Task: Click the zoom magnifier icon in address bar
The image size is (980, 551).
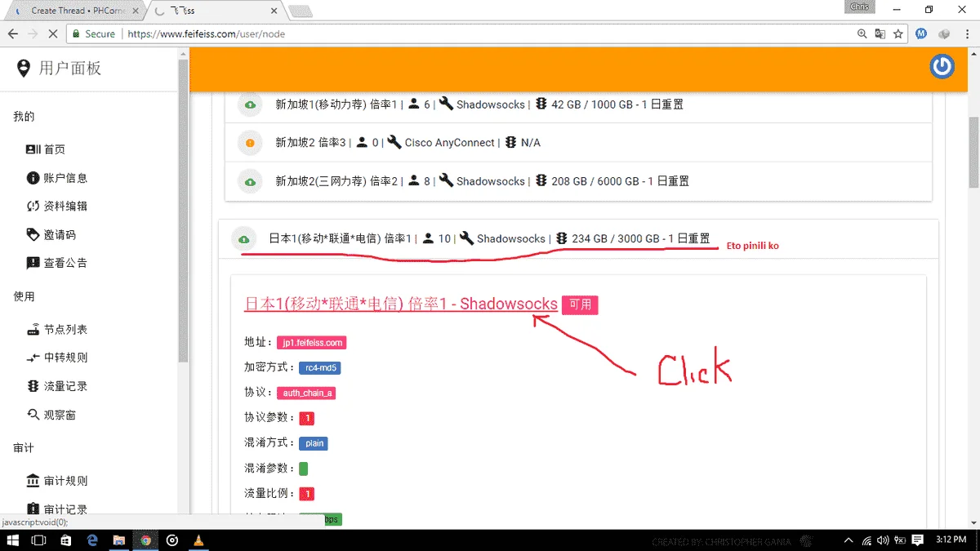Action: (862, 34)
